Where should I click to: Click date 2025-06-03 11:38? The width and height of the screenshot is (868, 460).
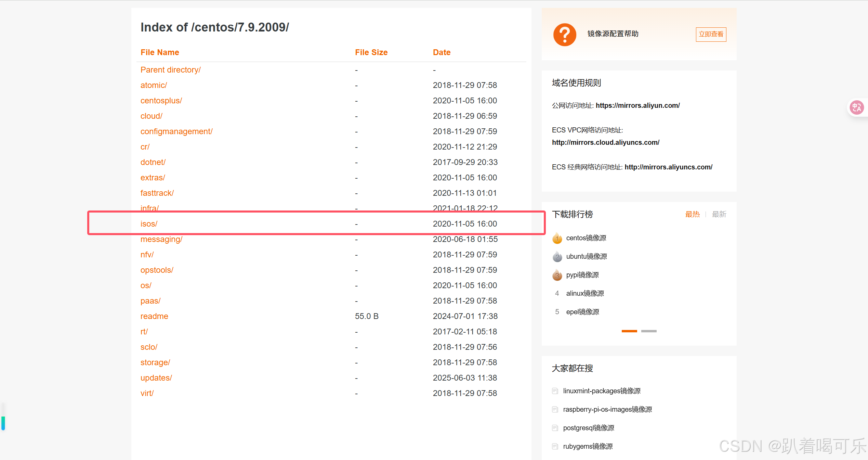click(465, 378)
